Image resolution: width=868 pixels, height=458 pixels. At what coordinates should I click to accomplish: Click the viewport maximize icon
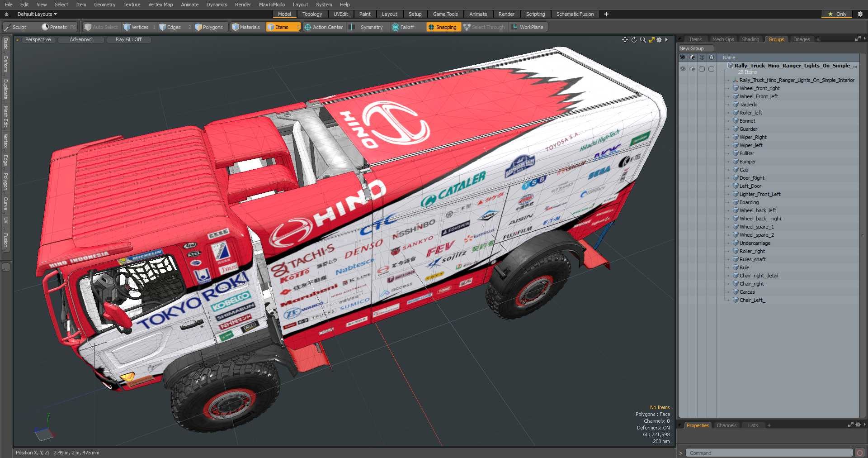(651, 40)
